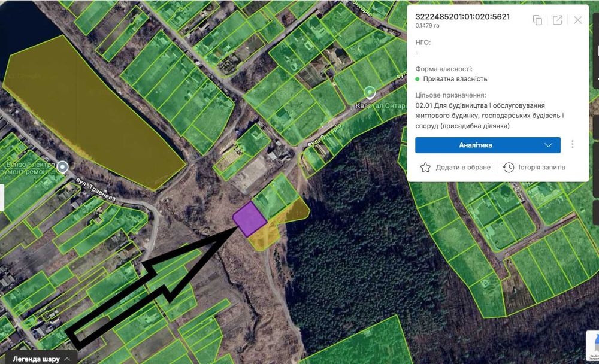Expand the Легенда шару layer legend
Image resolution: width=599 pixels, height=364 pixels.
pyautogui.click(x=41, y=359)
